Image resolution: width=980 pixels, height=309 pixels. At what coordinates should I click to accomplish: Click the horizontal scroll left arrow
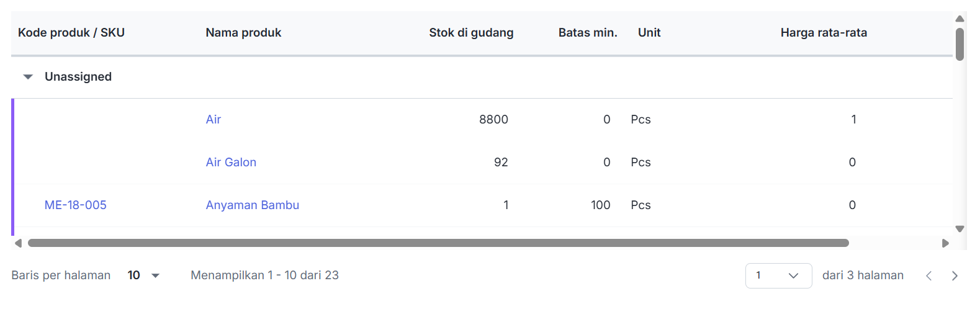tap(18, 243)
